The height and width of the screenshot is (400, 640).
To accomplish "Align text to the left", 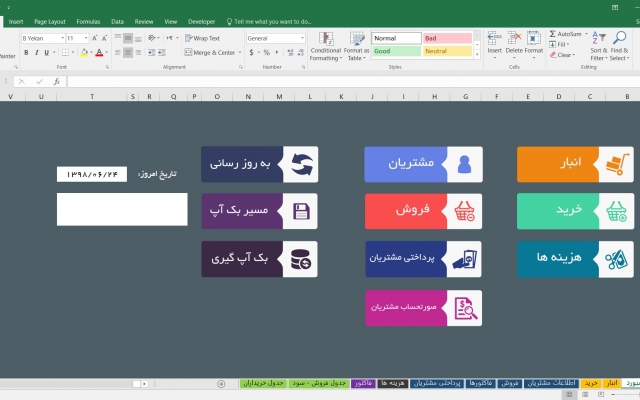I will click(118, 52).
